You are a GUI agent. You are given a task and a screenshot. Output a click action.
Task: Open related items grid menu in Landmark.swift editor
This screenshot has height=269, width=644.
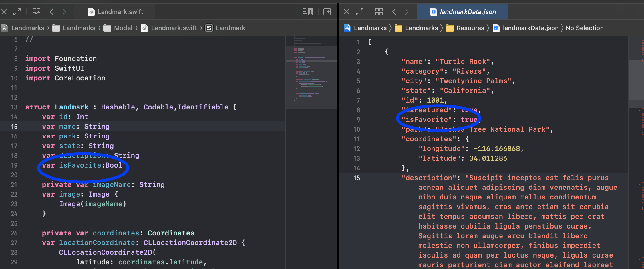click(37, 12)
